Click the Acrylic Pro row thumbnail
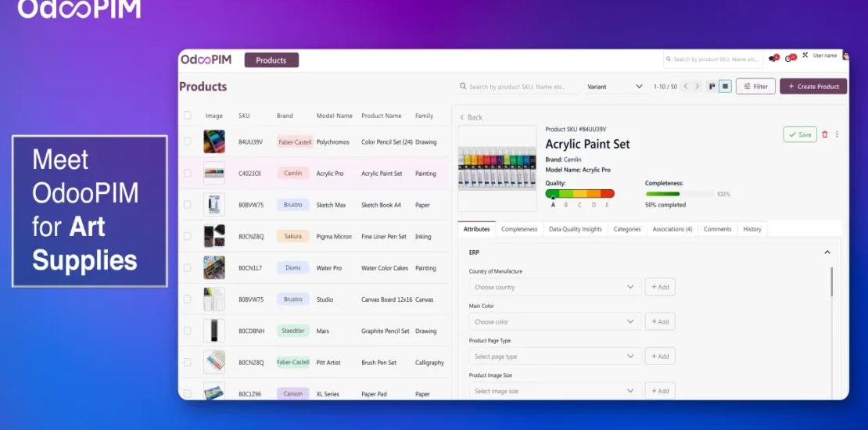 click(214, 174)
